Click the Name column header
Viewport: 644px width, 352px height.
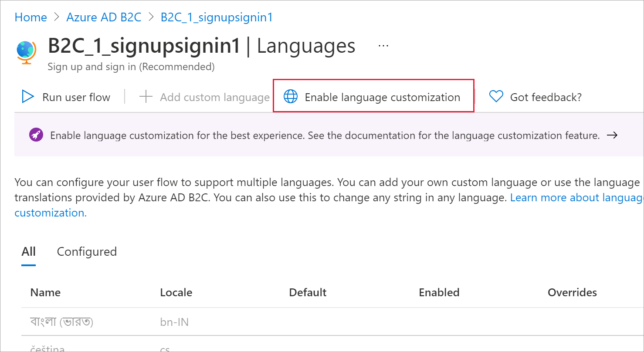click(45, 292)
